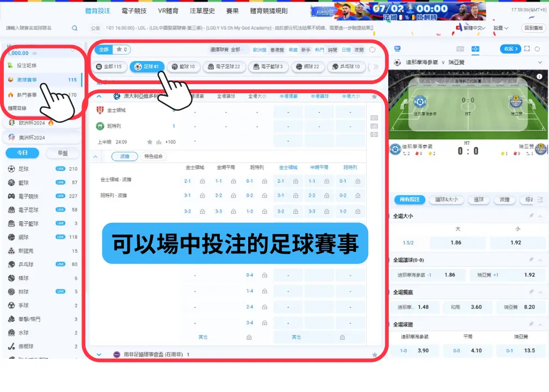The width and height of the screenshot is (549, 392).
Task: Collapse the 迪那摩海參崴 v 瑞亞贊 match chevron
Action: (540, 62)
